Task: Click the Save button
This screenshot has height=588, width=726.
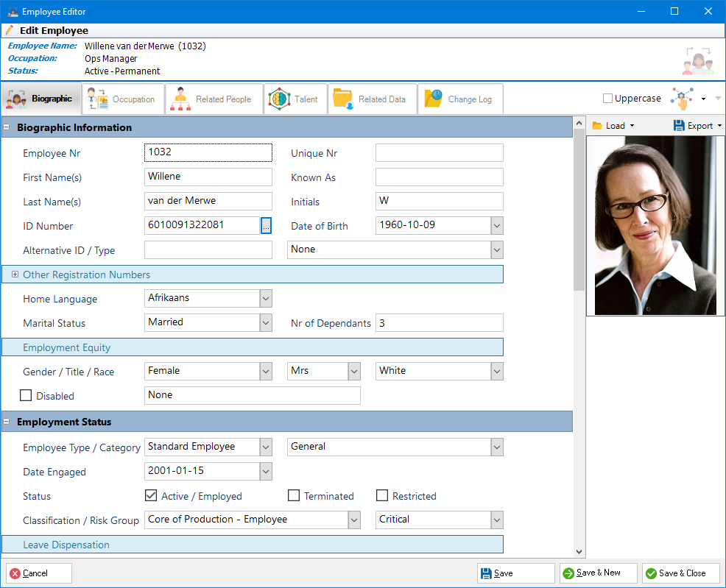Action: 516,573
